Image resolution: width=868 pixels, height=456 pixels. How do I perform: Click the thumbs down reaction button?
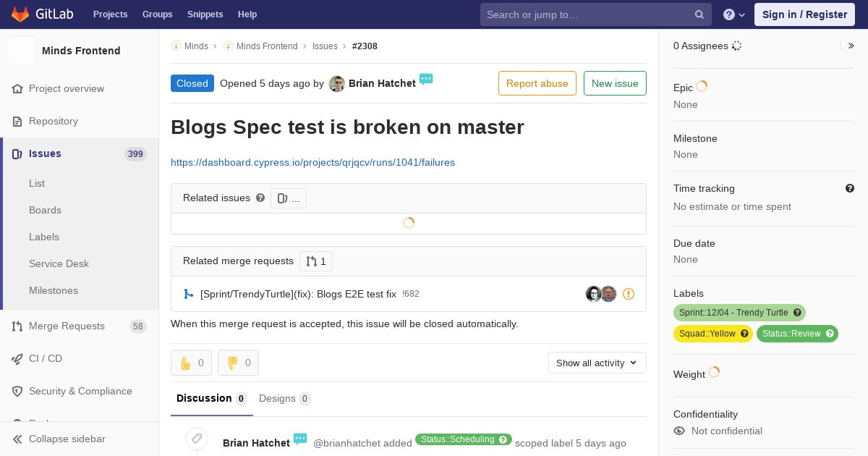click(x=238, y=363)
